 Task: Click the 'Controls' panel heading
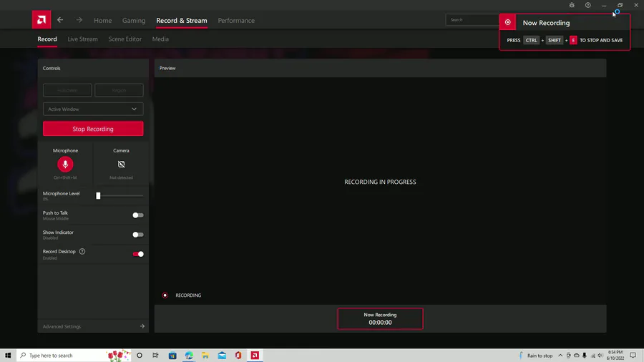(52, 68)
